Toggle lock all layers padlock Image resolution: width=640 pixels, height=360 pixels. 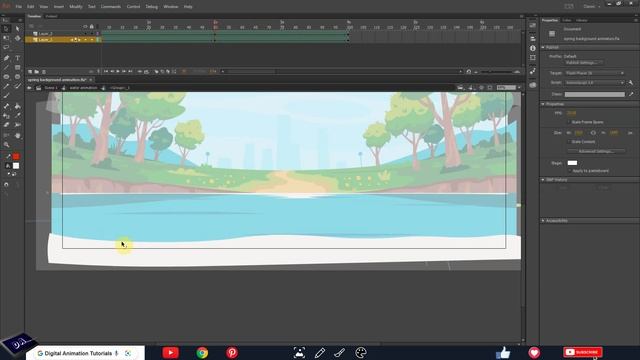click(92, 27)
